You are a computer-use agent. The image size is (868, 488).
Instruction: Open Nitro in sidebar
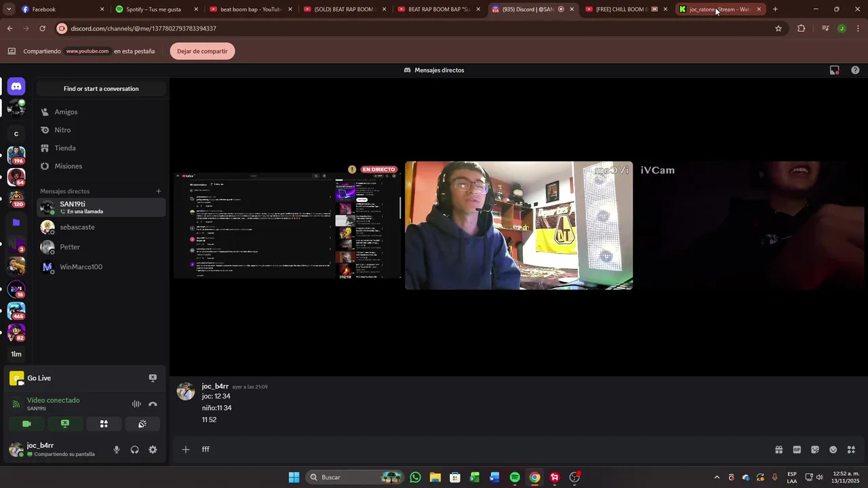pyautogui.click(x=101, y=130)
